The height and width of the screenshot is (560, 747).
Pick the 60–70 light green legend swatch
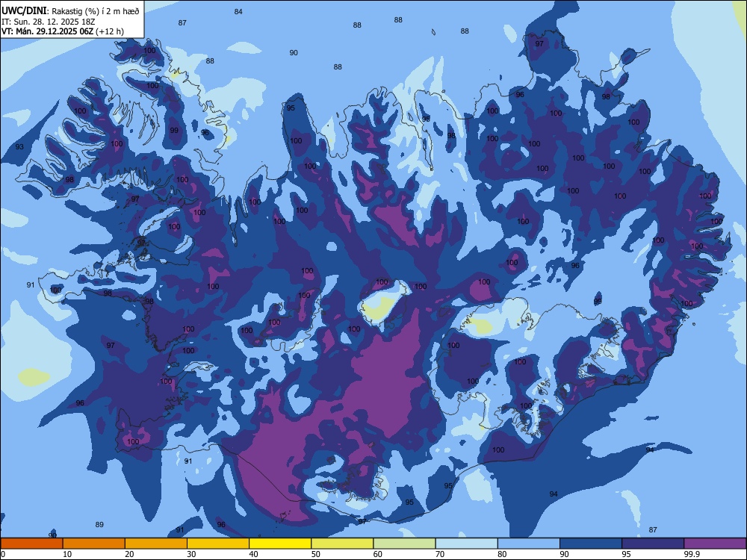[404, 544]
